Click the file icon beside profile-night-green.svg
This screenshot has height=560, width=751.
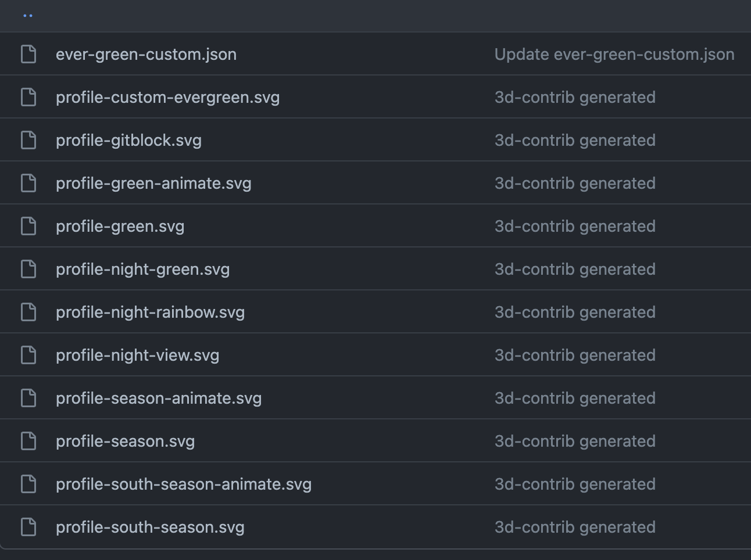tap(28, 268)
